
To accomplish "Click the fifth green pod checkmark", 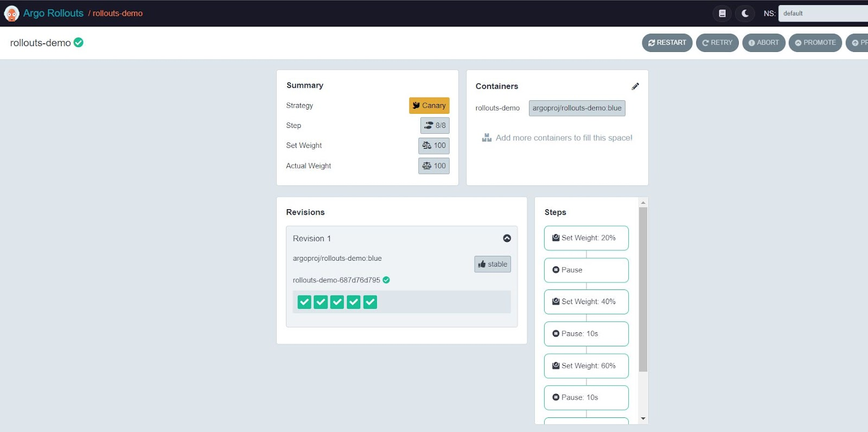I will pyautogui.click(x=370, y=302).
